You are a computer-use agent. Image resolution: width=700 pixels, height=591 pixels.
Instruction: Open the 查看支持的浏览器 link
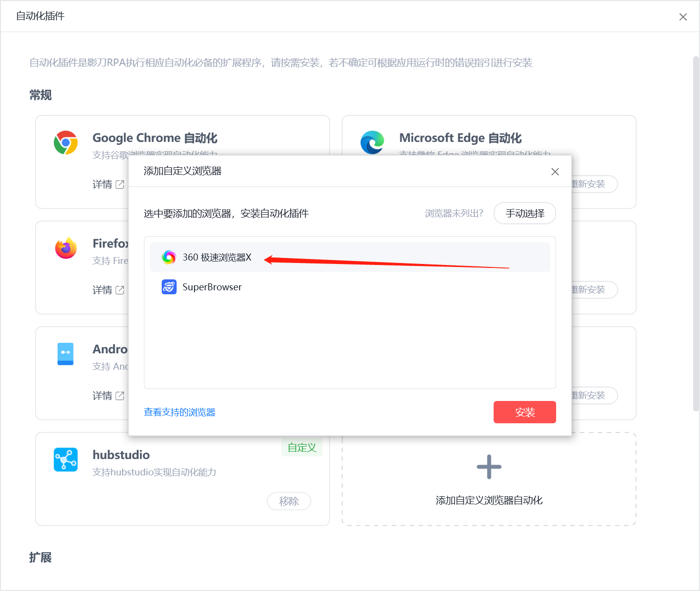click(180, 412)
